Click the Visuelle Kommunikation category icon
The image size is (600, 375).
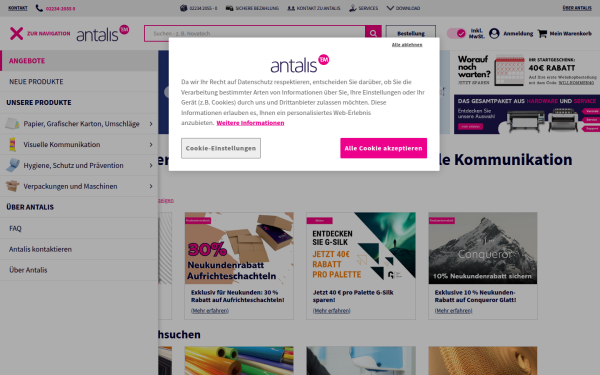tap(12, 144)
